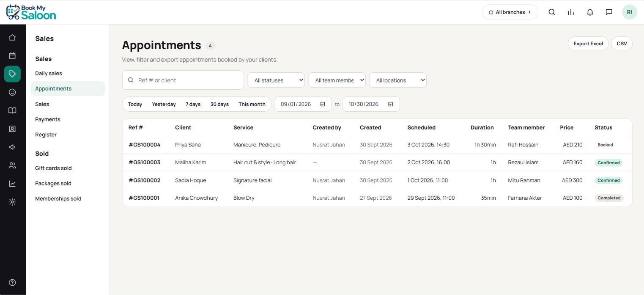Focus the Ref # or client search field

(183, 80)
